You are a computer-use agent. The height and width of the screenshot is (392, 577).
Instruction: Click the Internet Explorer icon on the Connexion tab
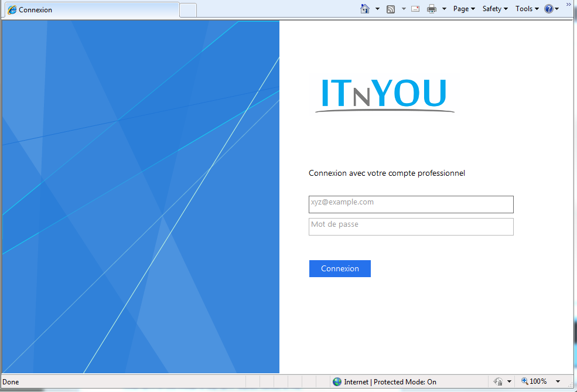pyautogui.click(x=12, y=10)
